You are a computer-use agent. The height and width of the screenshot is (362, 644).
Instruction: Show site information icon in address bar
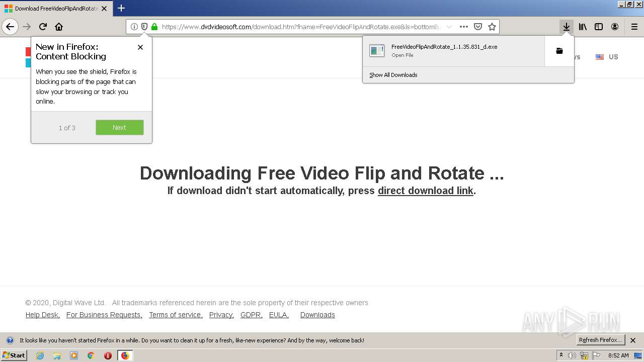(x=134, y=27)
